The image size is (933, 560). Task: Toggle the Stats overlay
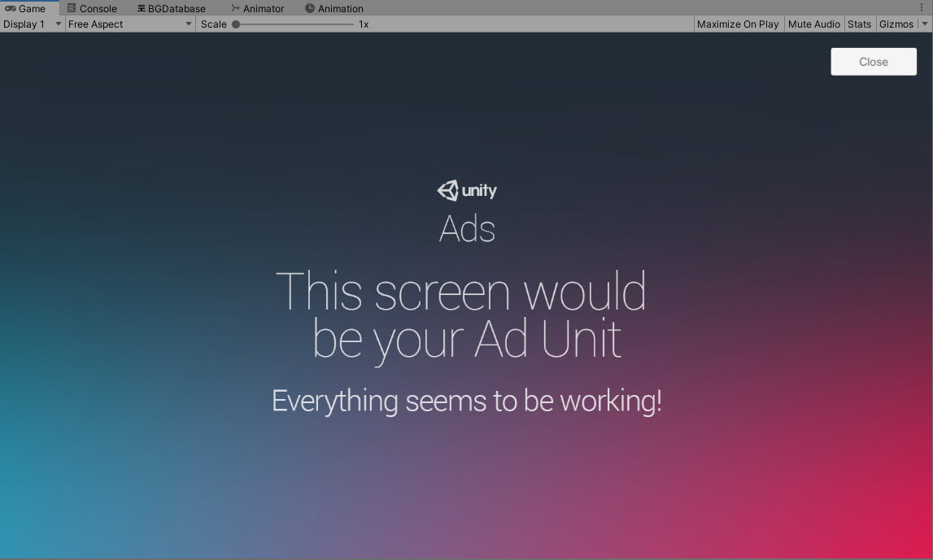[859, 24]
